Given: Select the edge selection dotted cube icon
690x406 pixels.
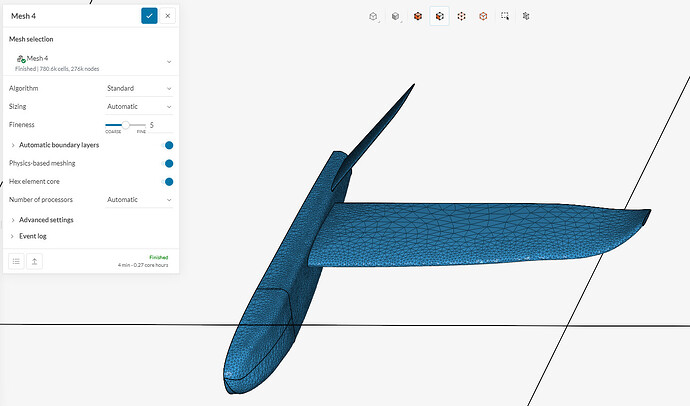Looking at the screenshot, I should tap(461, 16).
